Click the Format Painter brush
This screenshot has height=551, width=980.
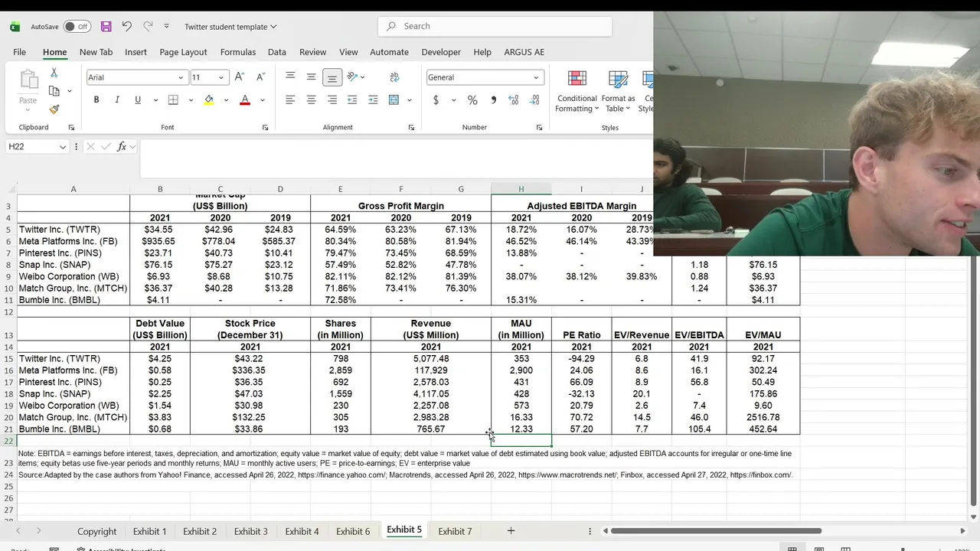54,109
